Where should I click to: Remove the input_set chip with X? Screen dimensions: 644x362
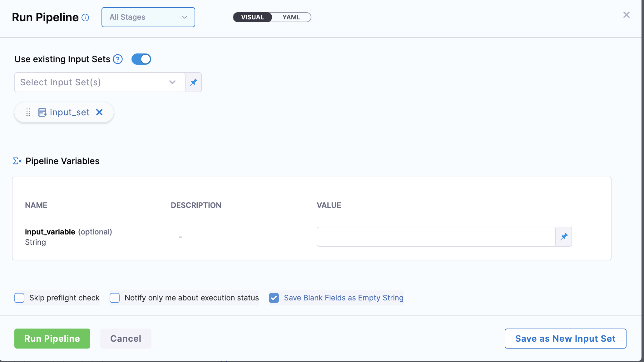tap(99, 112)
